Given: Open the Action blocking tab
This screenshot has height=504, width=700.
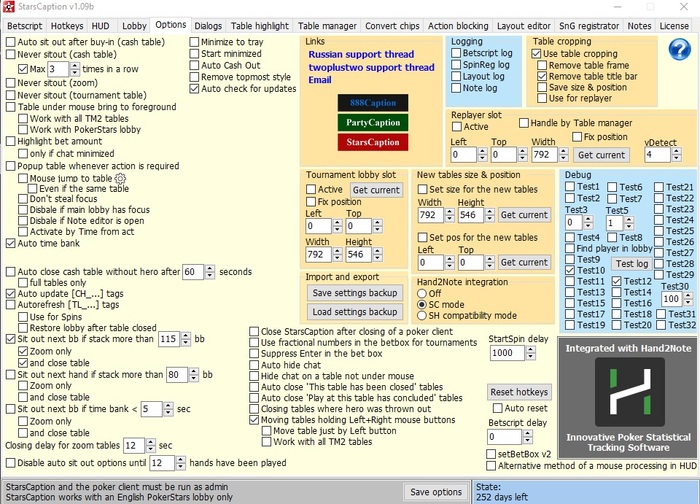Looking at the screenshot, I should pos(458,26).
